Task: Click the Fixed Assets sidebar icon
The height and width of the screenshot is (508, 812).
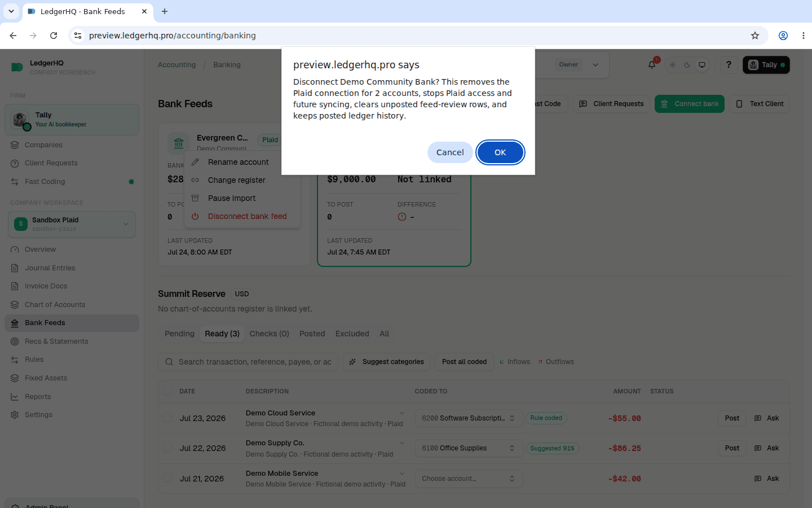Action: click(15, 378)
